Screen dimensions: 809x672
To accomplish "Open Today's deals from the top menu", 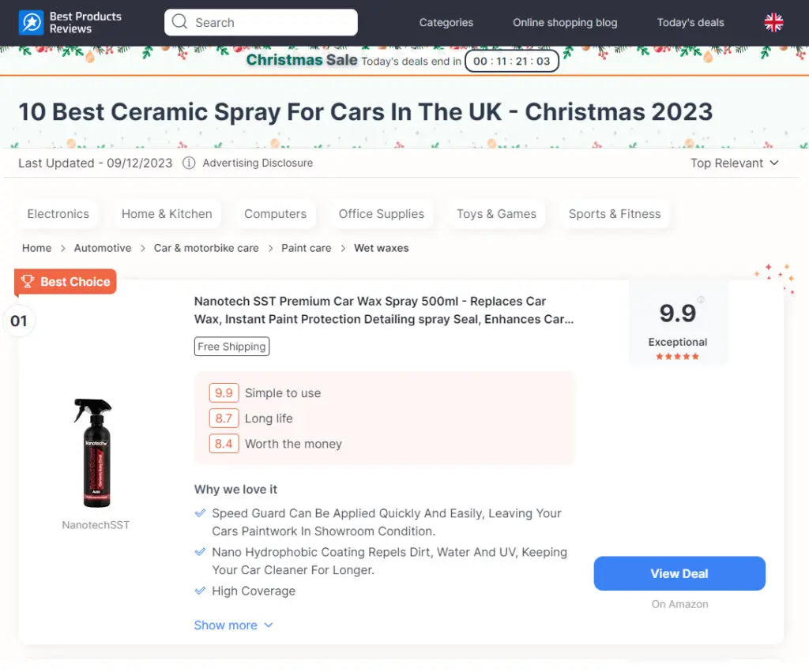I will click(x=690, y=22).
